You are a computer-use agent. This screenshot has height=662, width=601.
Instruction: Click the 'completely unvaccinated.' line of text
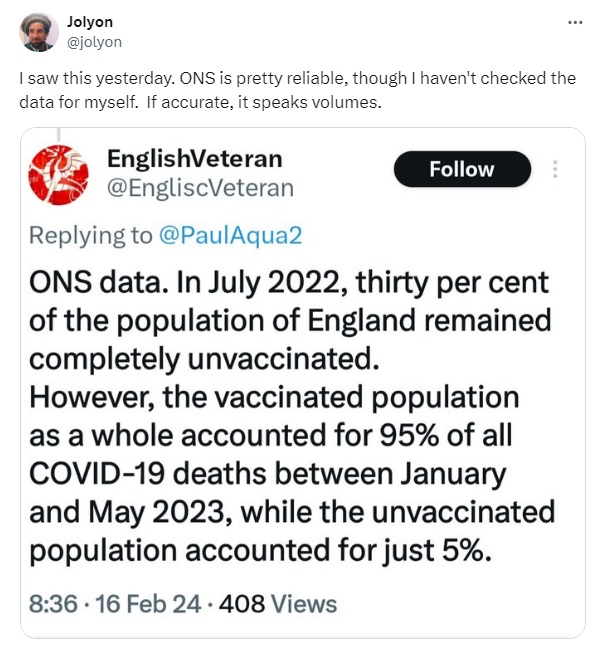(204, 359)
